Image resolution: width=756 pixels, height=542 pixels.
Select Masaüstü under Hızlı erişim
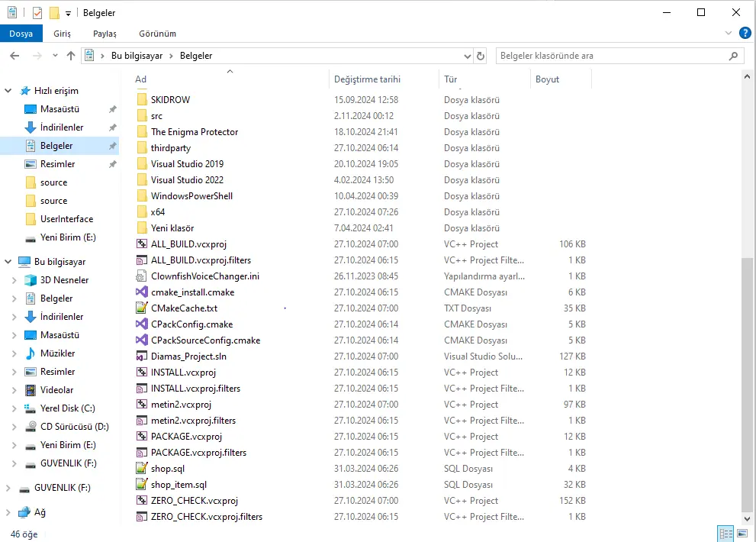[x=60, y=109]
